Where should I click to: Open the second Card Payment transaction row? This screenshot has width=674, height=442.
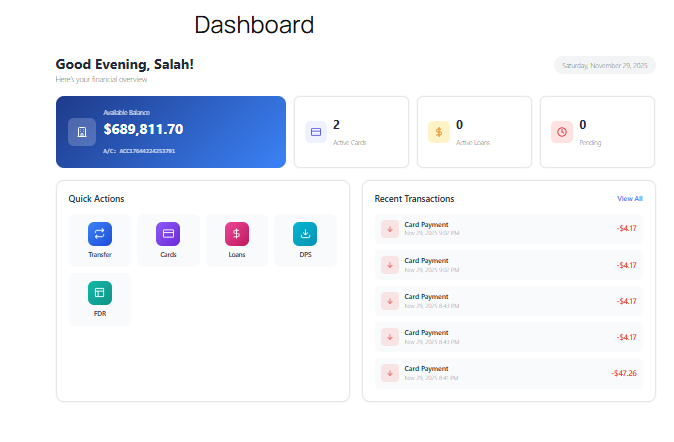tap(508, 265)
